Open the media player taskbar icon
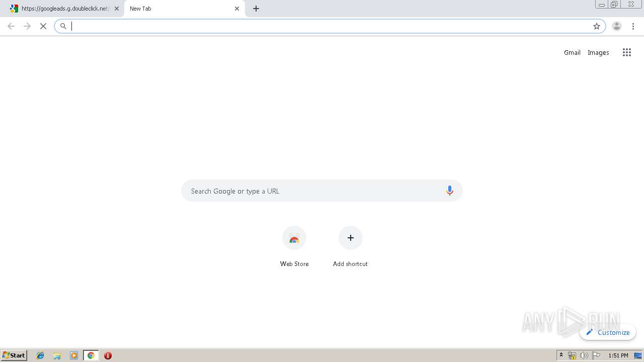 (74, 355)
